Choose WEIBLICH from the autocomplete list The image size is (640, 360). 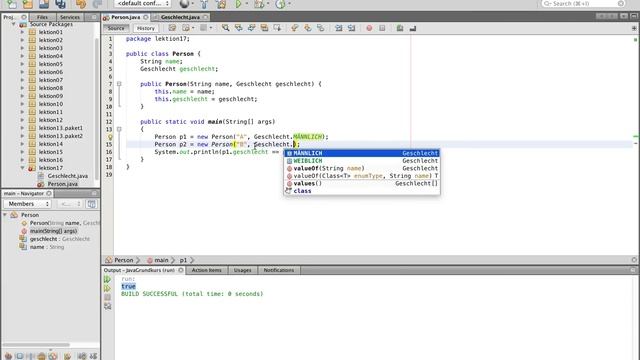pos(362,161)
